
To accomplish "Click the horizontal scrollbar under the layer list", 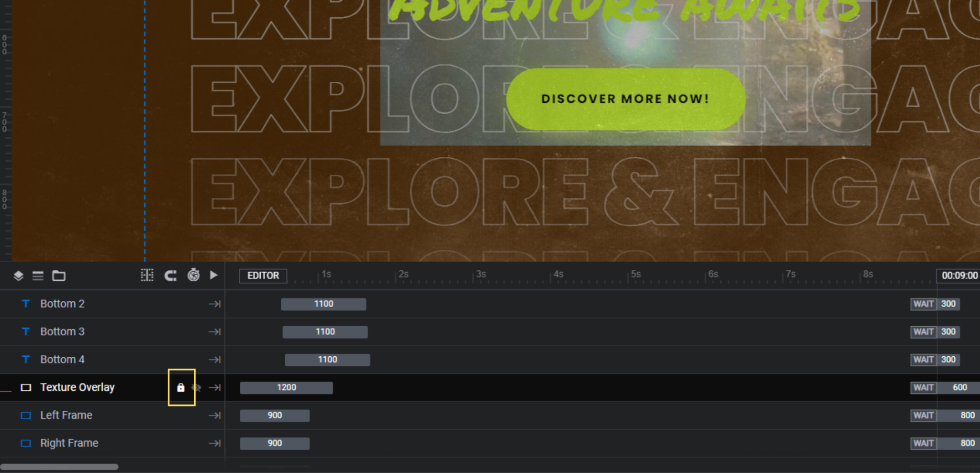I will 59,467.
